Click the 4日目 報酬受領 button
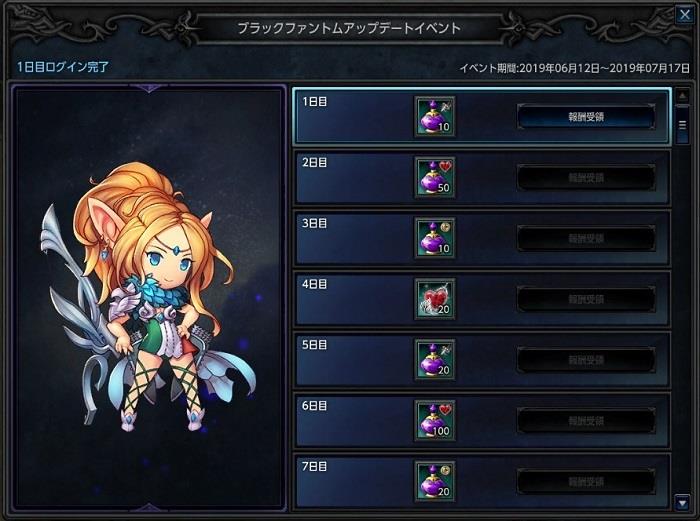Viewport: 700px width, 521px height. pos(586,299)
